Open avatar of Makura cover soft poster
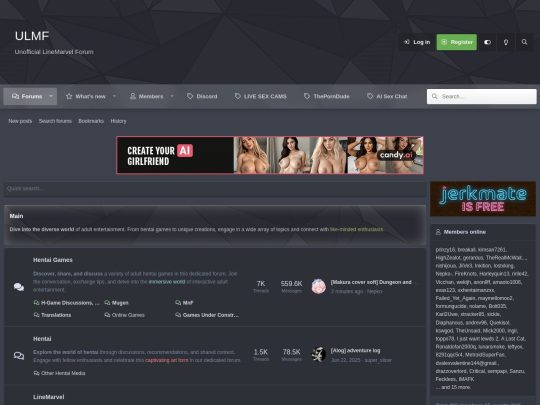The width and height of the screenshot is (540, 405). (319, 287)
